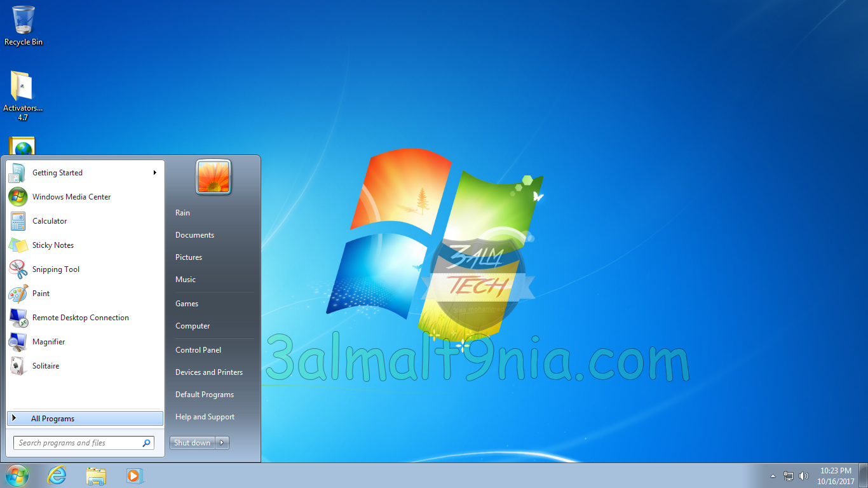Click the Show desktop strip
868x488 pixels.
click(x=864, y=476)
